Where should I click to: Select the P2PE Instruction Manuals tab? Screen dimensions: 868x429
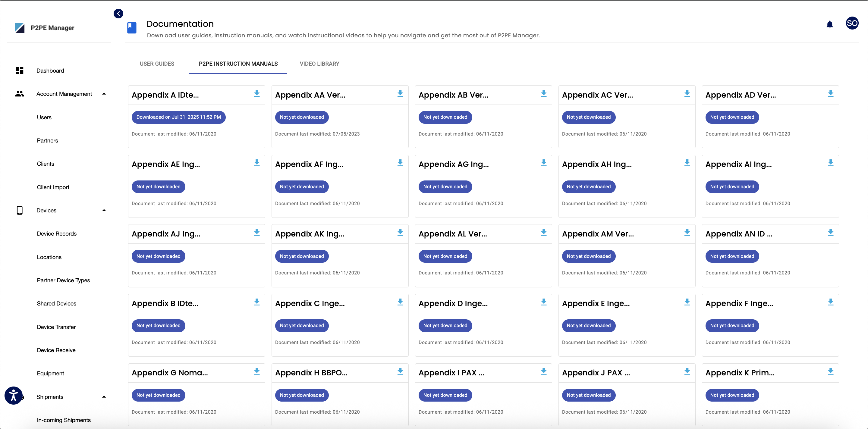pos(238,64)
